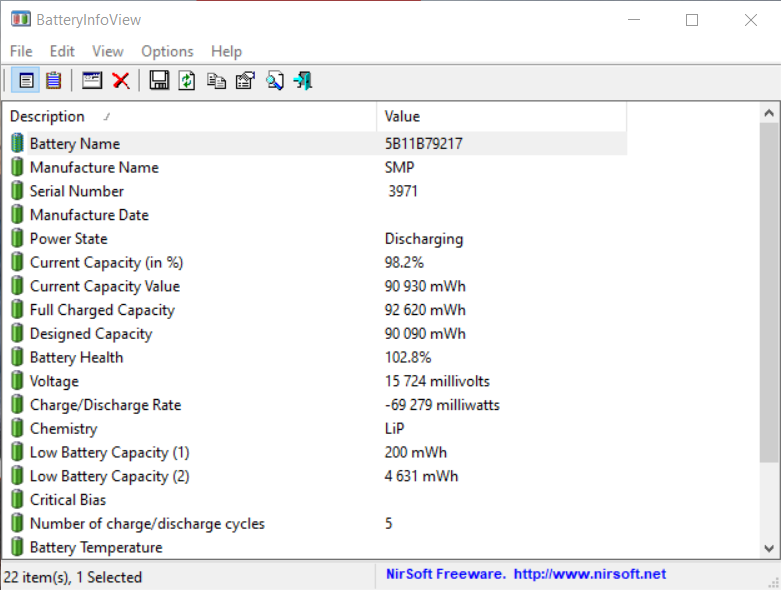Select the Low Battery Capacity (2) row

[318, 476]
